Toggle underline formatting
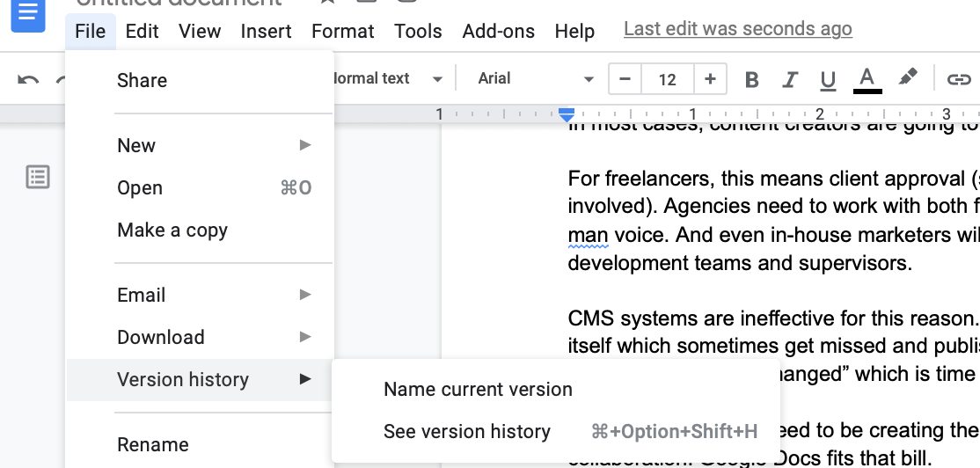This screenshot has height=468, width=980. (828, 79)
